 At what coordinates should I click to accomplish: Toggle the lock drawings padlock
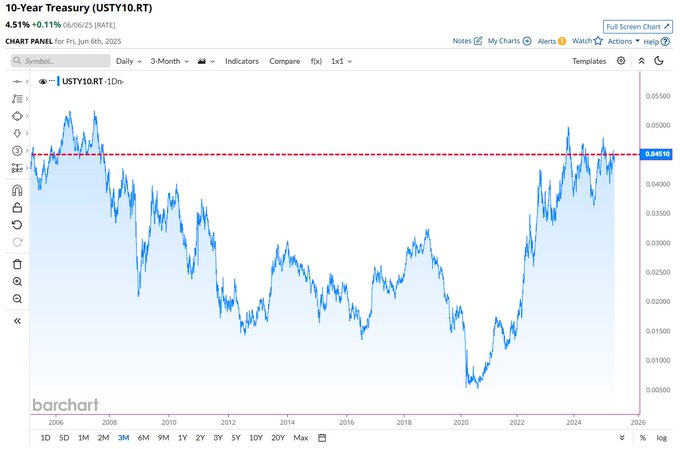coord(17,207)
